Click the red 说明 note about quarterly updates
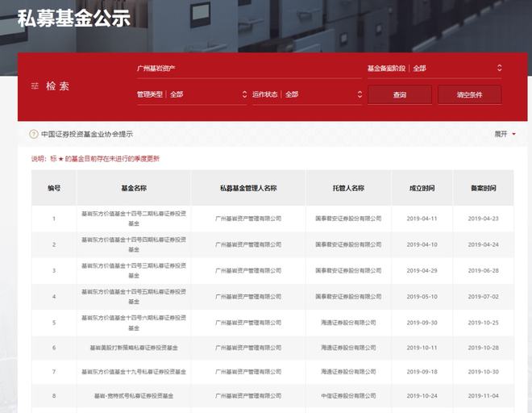 pos(95,159)
